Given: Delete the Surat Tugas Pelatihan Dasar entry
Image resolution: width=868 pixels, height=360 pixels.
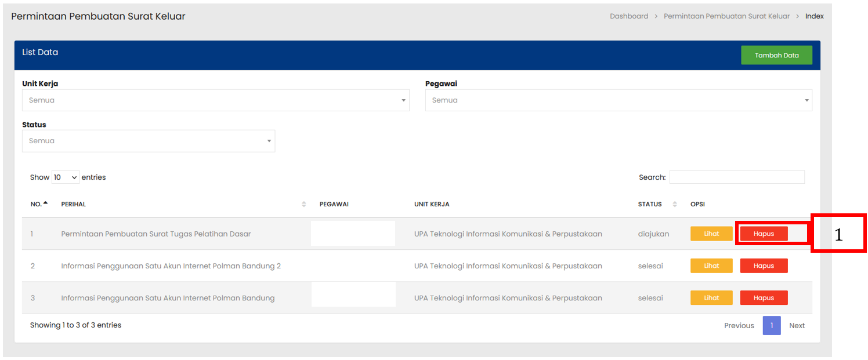Looking at the screenshot, I should (764, 234).
